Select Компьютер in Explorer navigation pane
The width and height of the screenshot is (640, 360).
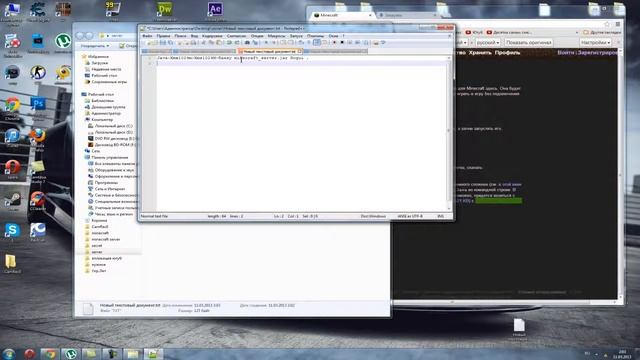coord(102,119)
